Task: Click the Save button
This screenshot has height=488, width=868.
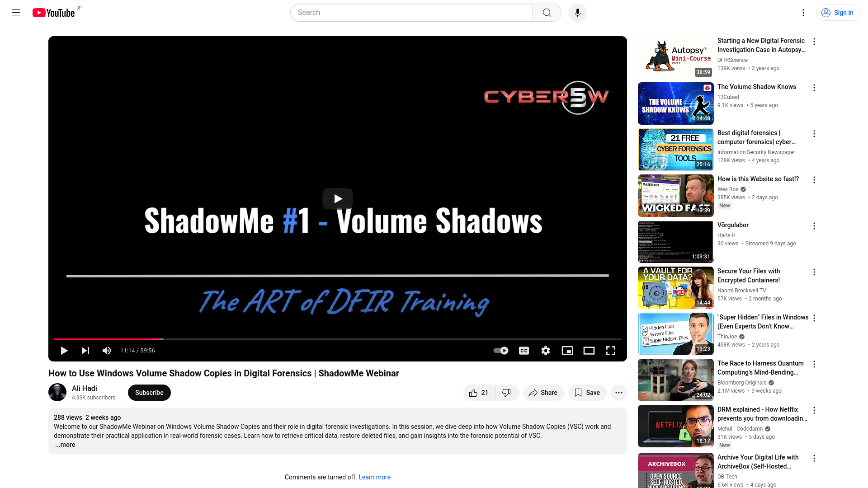Action: point(587,393)
